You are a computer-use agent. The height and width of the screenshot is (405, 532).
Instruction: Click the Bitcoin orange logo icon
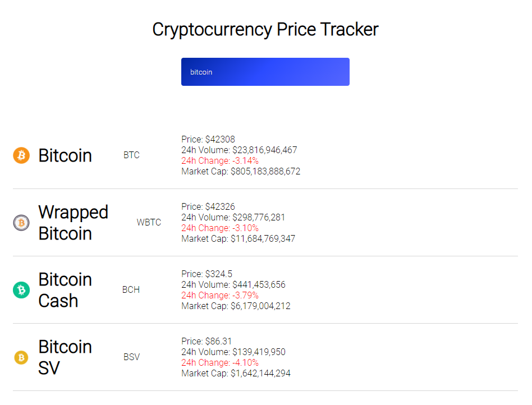click(x=21, y=155)
